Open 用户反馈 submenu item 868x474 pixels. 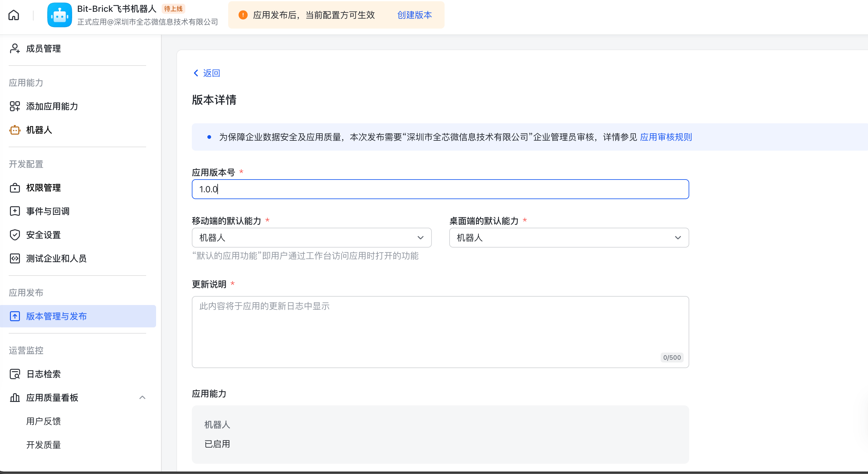click(44, 421)
